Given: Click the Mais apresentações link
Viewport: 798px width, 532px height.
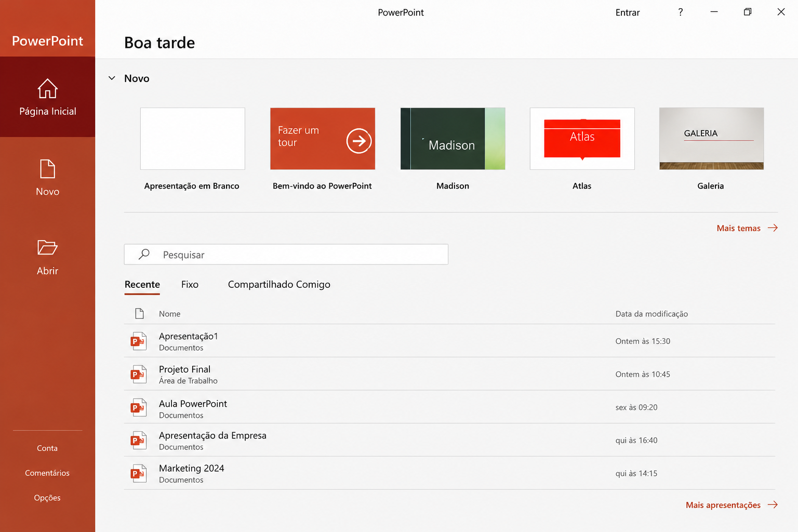Looking at the screenshot, I should (723, 505).
